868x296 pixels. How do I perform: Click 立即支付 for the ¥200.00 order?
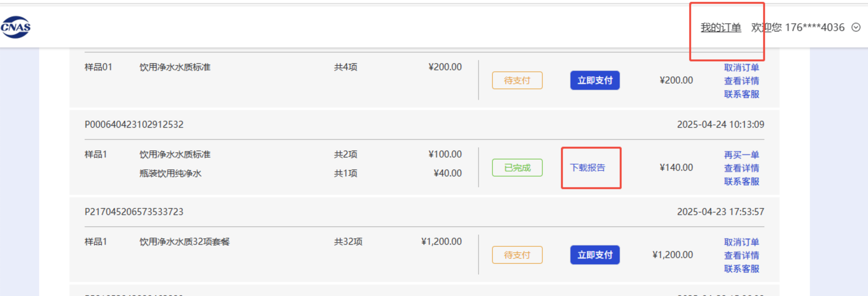595,80
